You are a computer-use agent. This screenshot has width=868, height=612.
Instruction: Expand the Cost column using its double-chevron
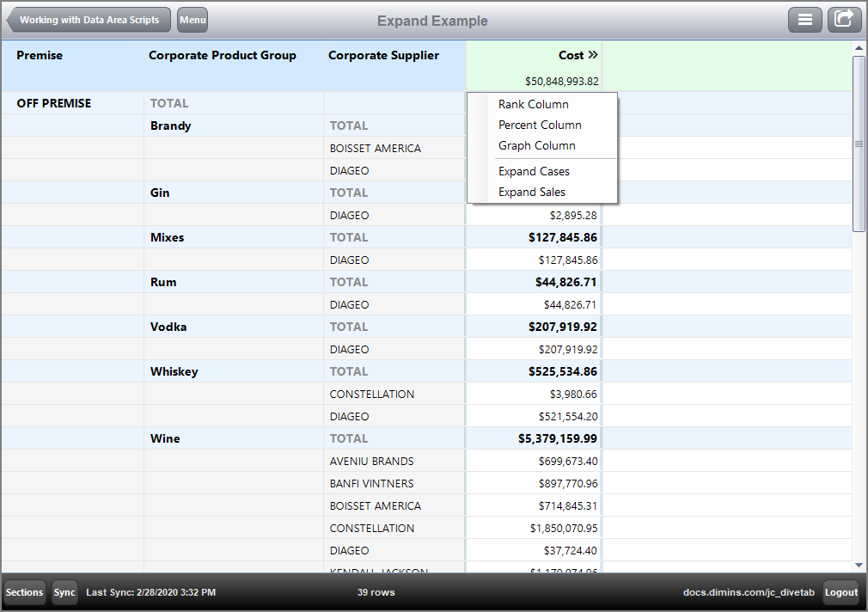click(x=593, y=53)
